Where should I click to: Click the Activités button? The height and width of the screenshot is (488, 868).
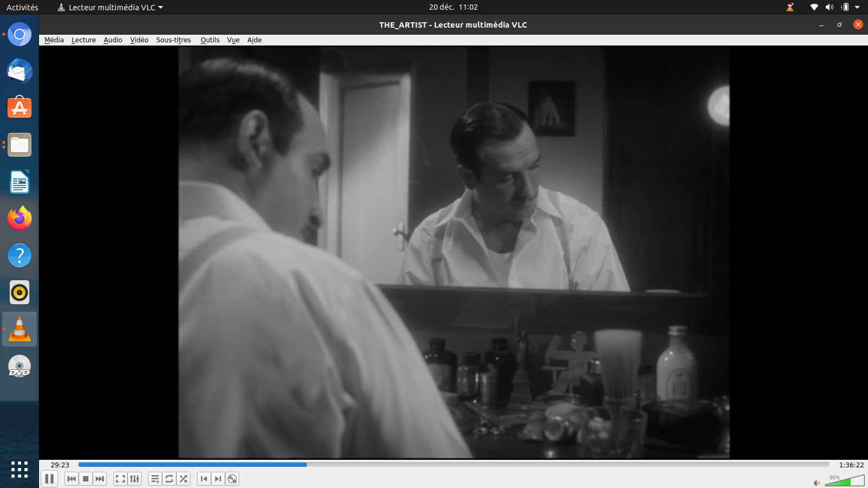[x=22, y=8]
